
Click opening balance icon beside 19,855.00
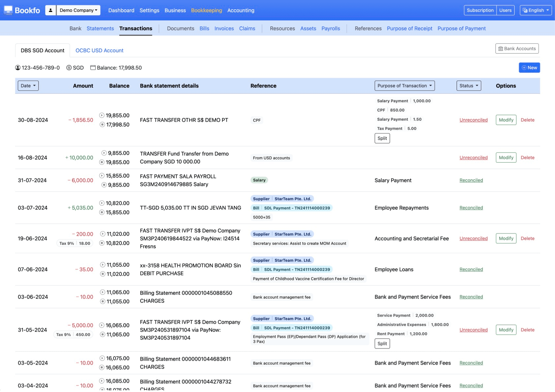click(x=102, y=115)
